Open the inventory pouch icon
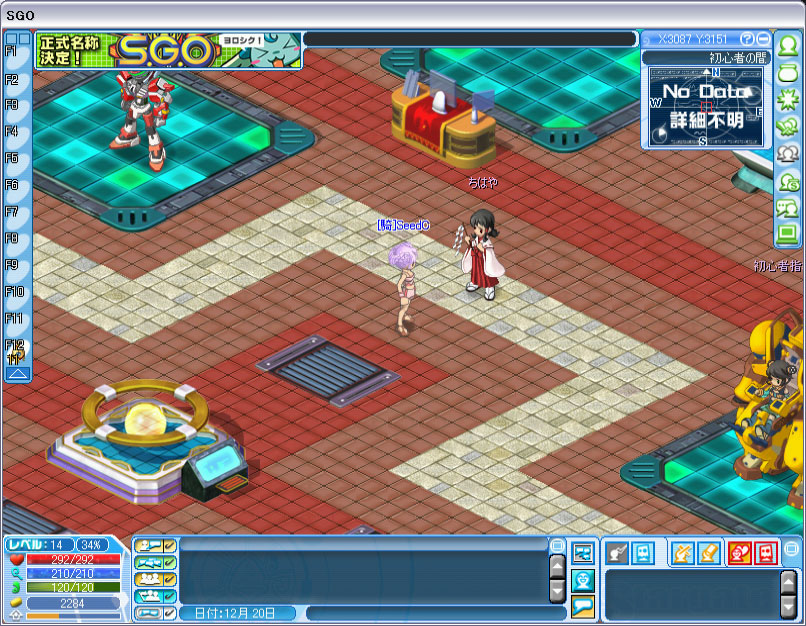Screen dimensions: 806x626 (x=787, y=73)
